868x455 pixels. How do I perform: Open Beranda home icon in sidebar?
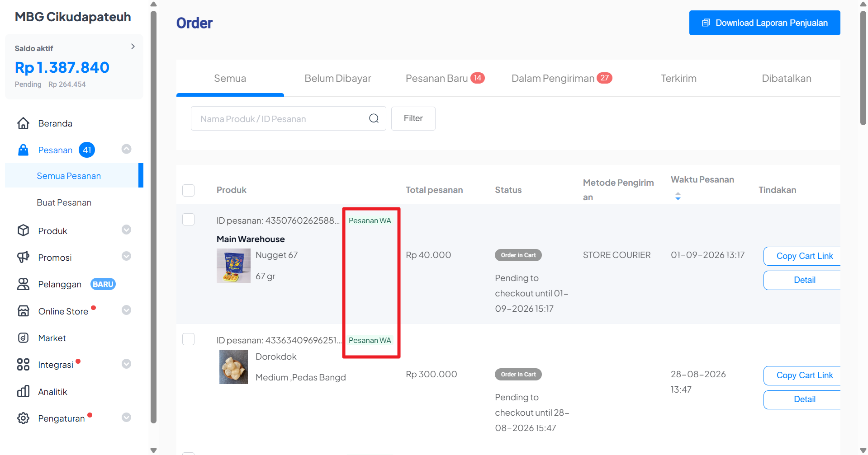tap(23, 123)
